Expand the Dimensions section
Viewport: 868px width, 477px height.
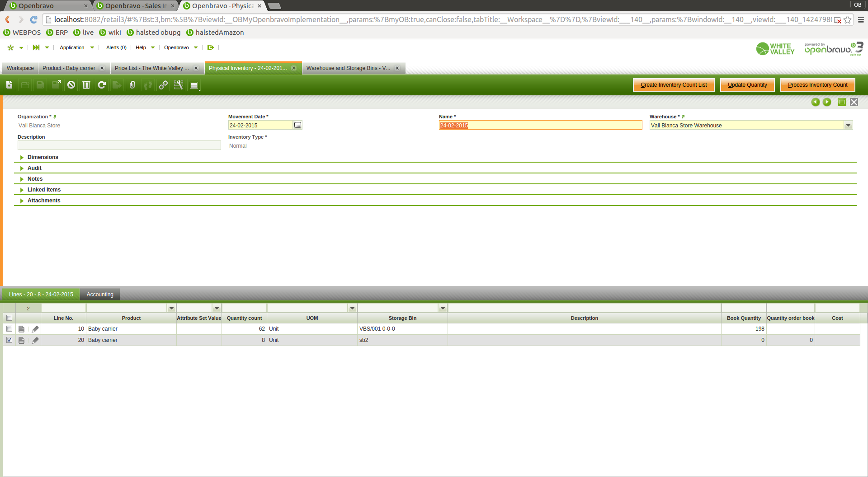point(42,157)
